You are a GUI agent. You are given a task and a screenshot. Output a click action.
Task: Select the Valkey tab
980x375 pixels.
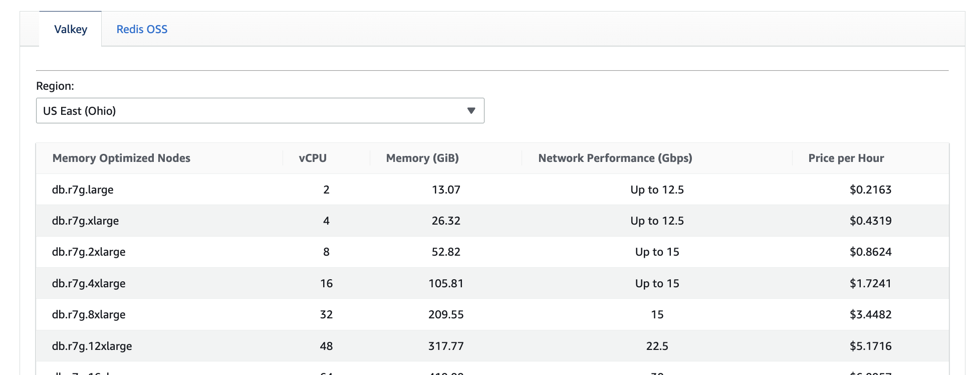71,30
